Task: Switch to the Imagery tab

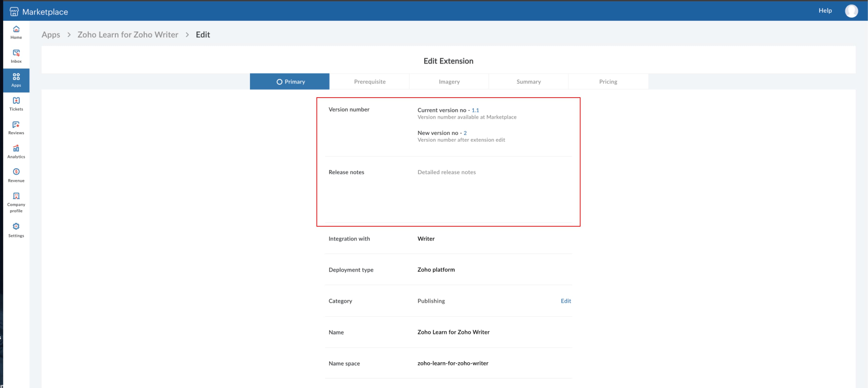Action: click(x=449, y=82)
